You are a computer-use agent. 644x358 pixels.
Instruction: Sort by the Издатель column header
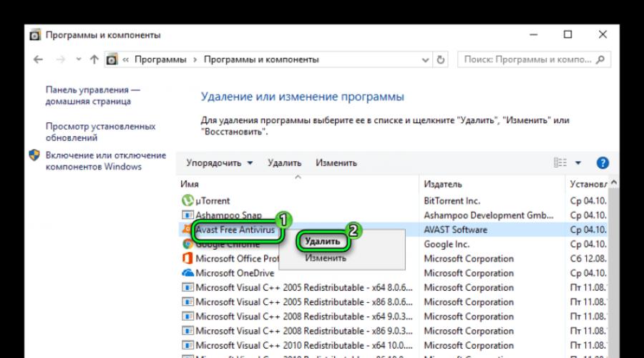click(443, 184)
